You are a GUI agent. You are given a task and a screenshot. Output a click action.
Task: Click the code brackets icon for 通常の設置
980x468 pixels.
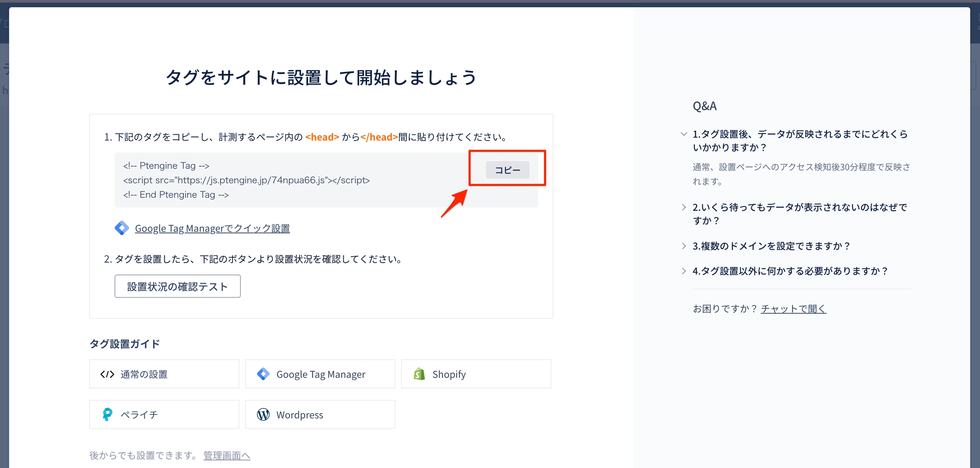[107, 374]
